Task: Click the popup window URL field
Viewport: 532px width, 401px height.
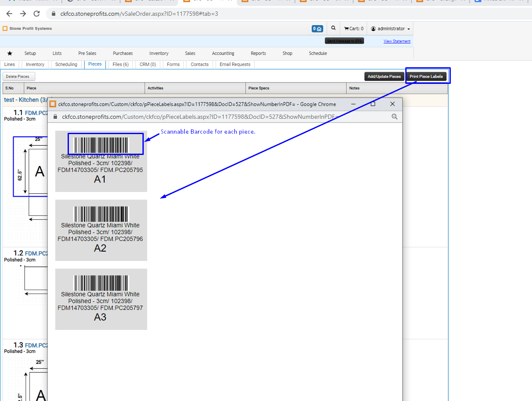Action: [x=200, y=117]
